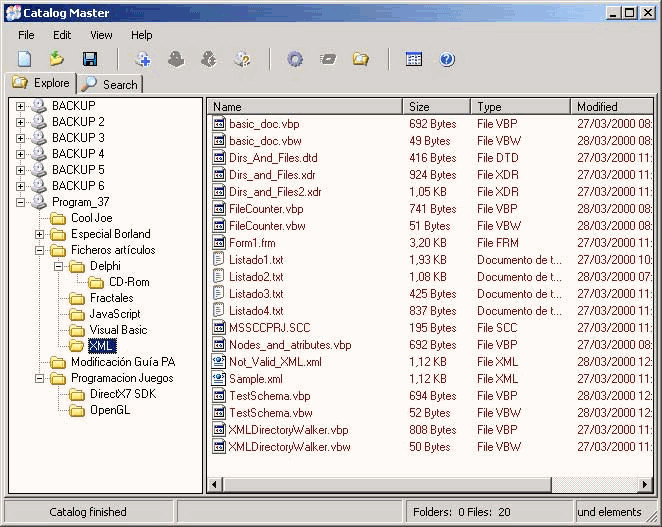The image size is (662, 527).
Task: Expand the BACKUP 6 tree node
Action: [x=20, y=186]
